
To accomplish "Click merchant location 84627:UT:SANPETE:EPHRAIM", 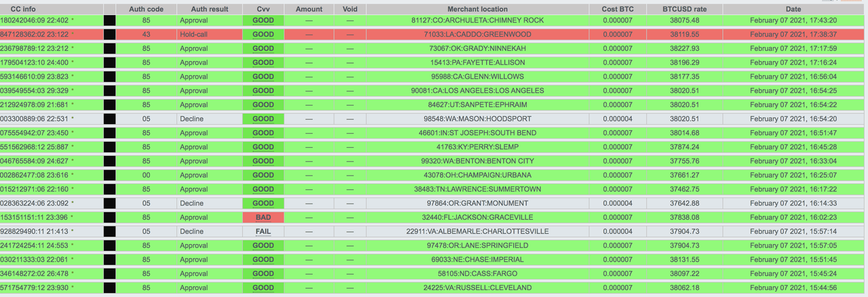I will pyautogui.click(x=477, y=104).
